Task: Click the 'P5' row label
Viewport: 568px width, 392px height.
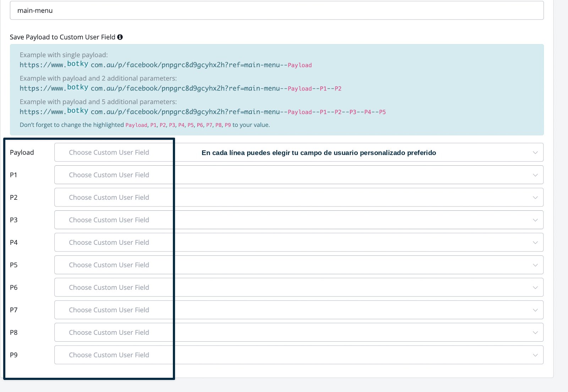Action: (13, 265)
